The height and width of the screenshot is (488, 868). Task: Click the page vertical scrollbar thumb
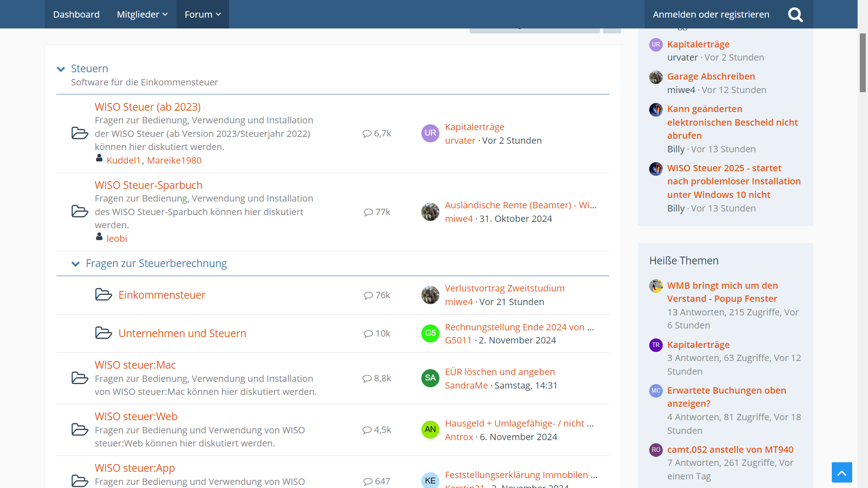point(863,62)
